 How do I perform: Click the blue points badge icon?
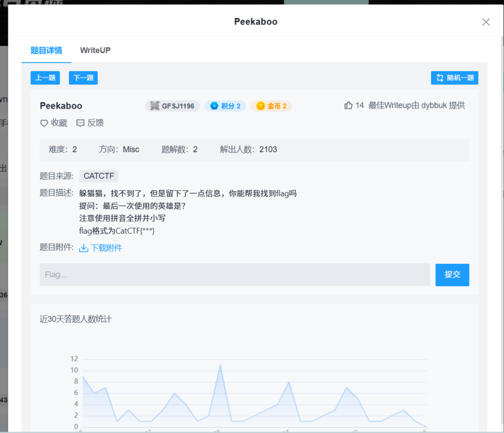[x=214, y=106]
